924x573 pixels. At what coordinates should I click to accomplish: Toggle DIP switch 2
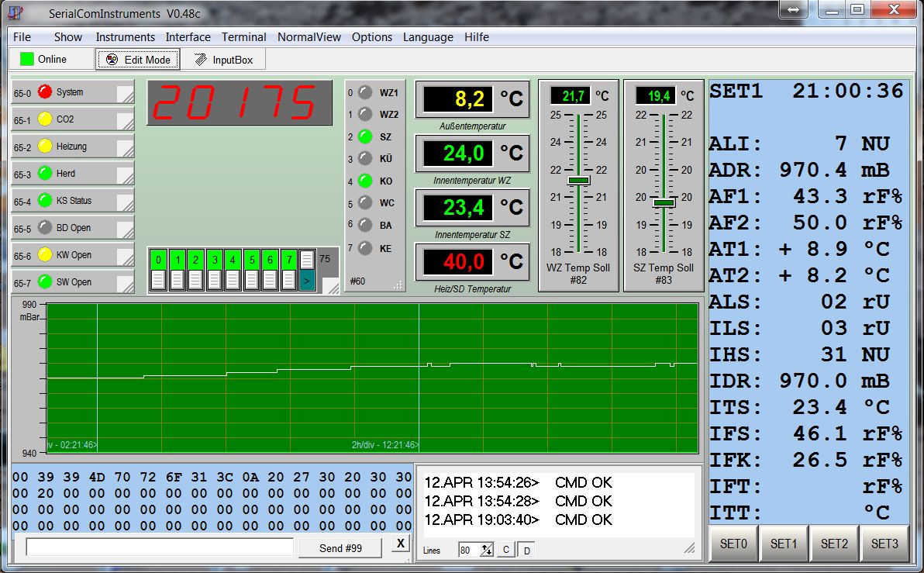(195, 271)
